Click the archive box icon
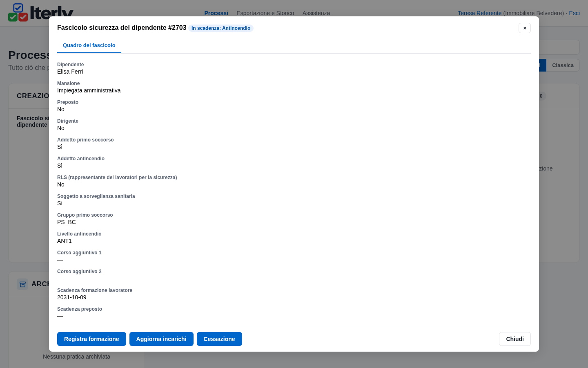The height and width of the screenshot is (368, 588). [22, 284]
